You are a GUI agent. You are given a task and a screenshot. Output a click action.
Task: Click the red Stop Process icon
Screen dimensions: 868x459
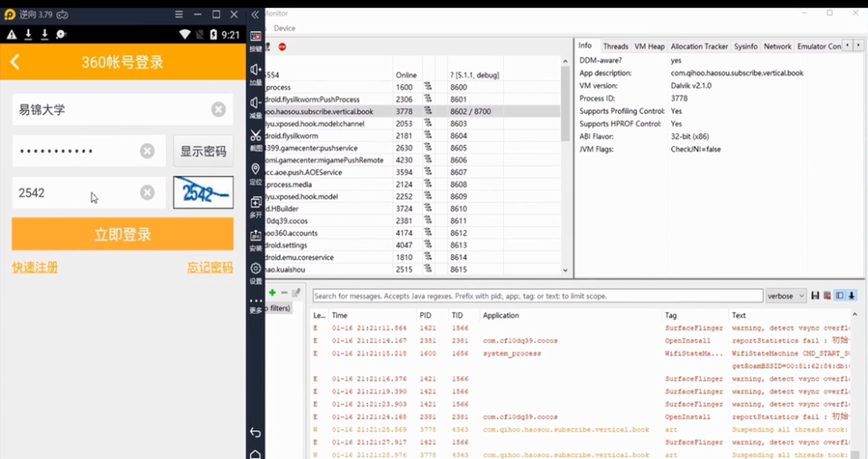282,47
